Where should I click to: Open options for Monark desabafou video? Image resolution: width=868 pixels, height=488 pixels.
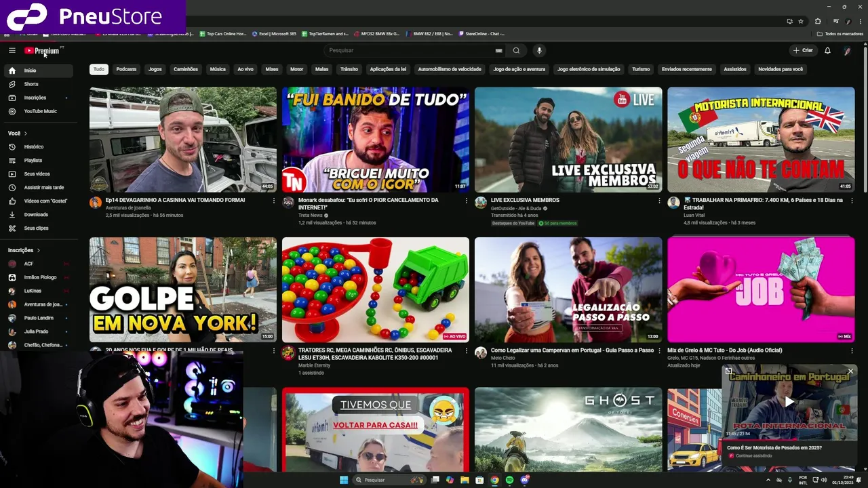(467, 201)
